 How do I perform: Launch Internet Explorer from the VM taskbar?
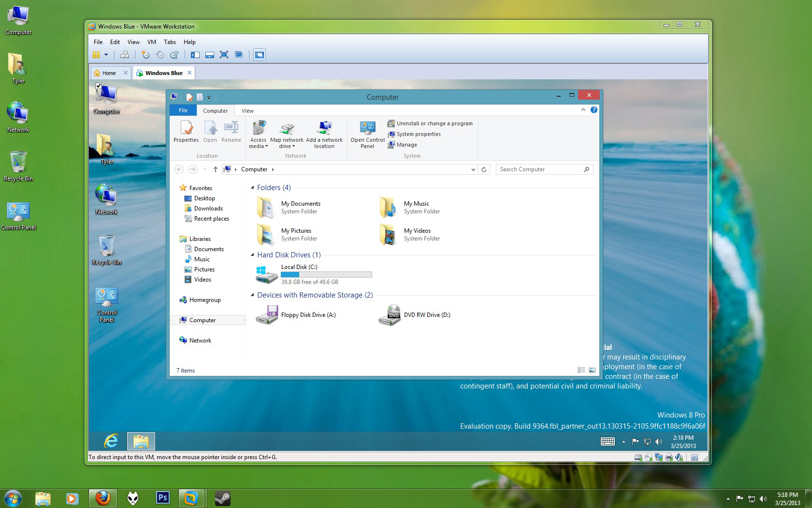click(111, 441)
